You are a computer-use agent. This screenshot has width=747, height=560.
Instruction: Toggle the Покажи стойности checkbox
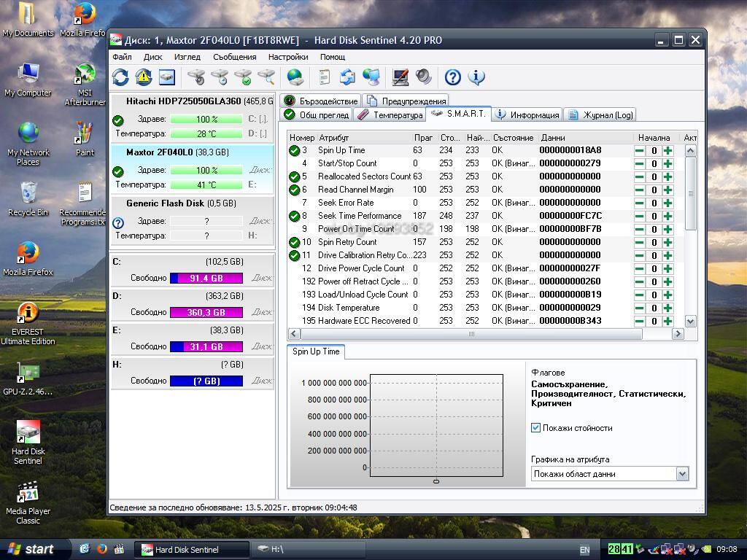click(536, 427)
